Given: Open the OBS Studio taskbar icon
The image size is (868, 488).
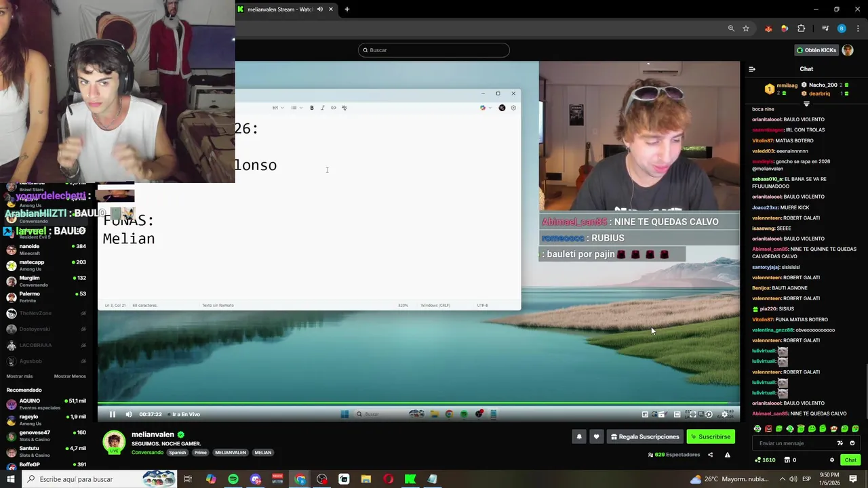Looking at the screenshot, I should coord(322,479).
